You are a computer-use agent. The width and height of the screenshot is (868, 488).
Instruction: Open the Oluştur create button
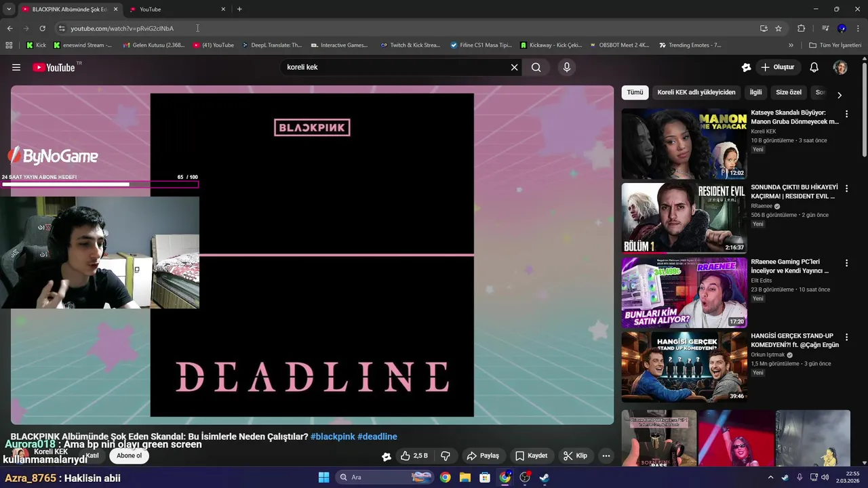pyautogui.click(x=778, y=67)
